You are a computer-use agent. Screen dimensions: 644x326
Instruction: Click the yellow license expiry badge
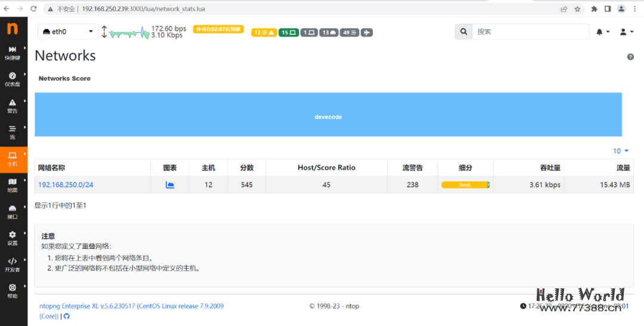218,29
